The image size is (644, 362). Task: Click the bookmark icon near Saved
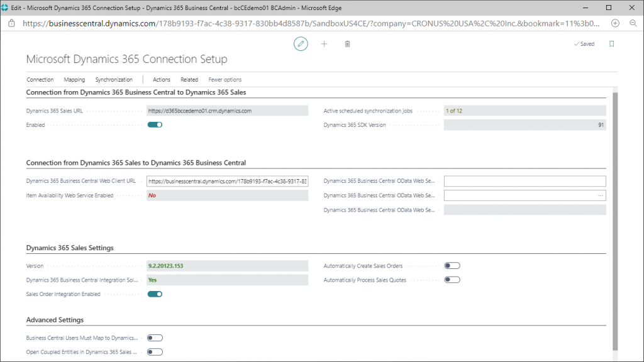[x=611, y=44]
